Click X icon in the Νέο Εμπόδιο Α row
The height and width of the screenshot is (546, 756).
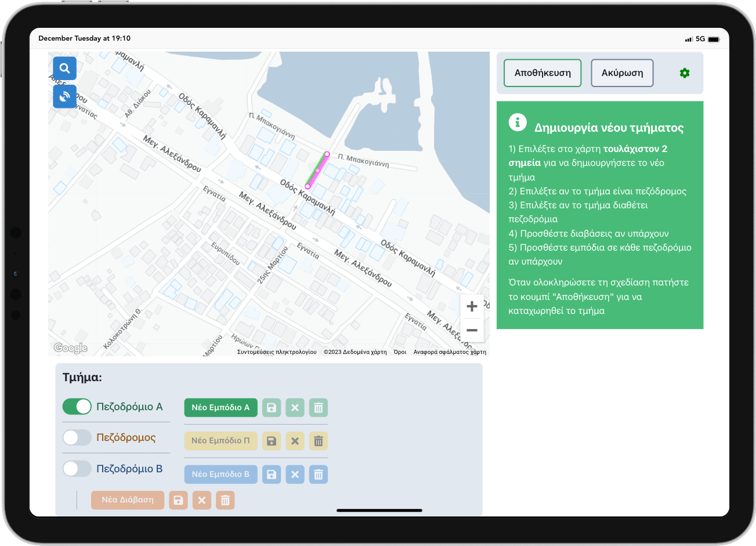295,407
